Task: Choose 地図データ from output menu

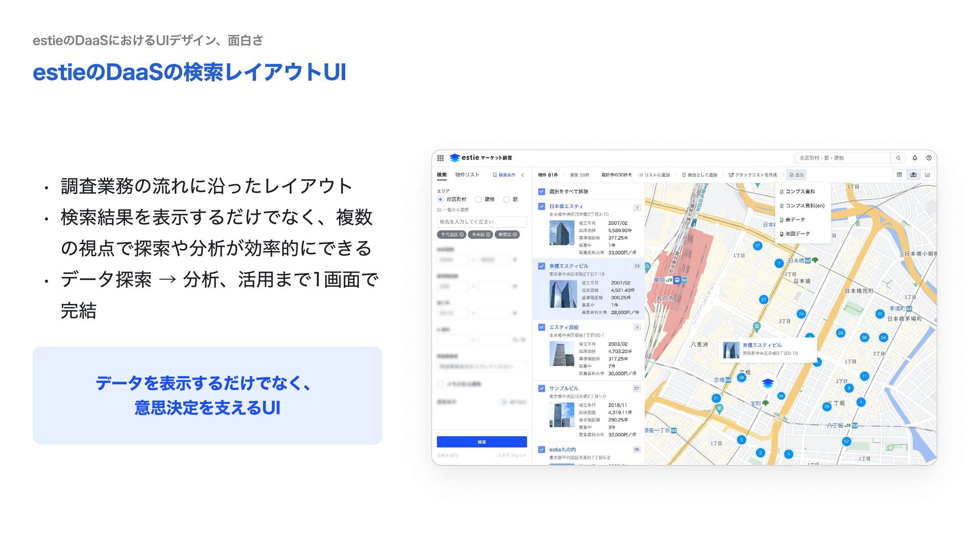Action: pyautogui.click(x=797, y=234)
